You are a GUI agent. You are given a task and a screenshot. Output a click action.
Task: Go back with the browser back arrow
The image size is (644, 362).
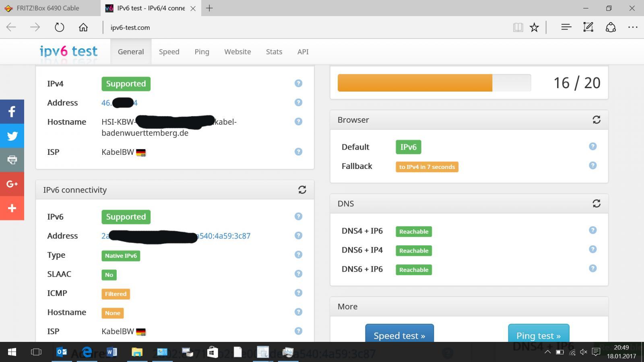(x=11, y=27)
